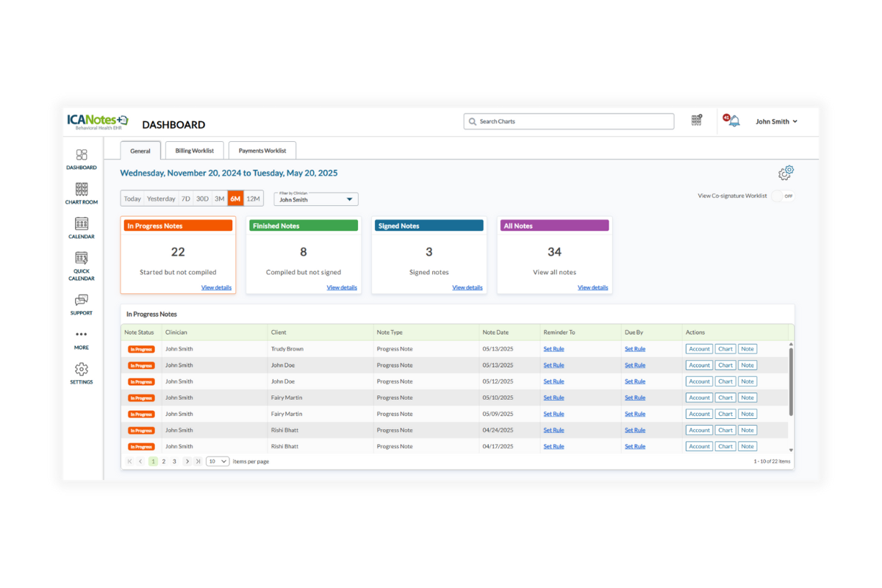The width and height of the screenshot is (882, 588).
Task: Click the All Notes card header
Action: point(555,226)
